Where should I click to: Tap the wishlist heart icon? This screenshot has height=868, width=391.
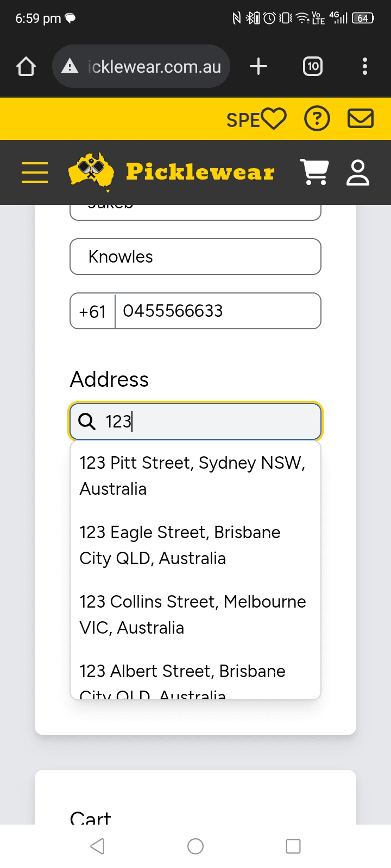pyautogui.click(x=273, y=119)
